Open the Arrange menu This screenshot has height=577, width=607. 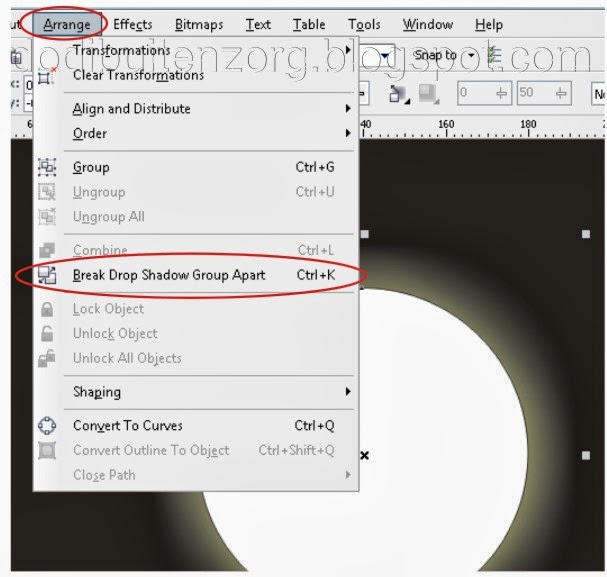pos(67,24)
